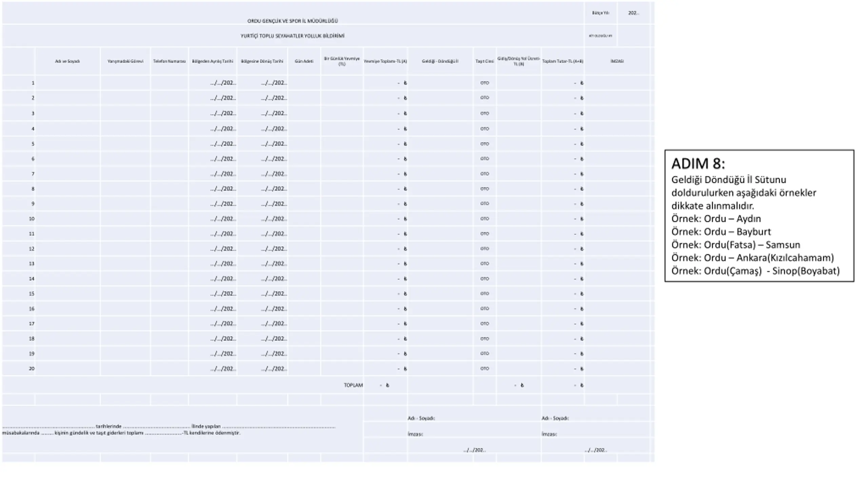Select the return date cell in row 4

(x=262, y=128)
